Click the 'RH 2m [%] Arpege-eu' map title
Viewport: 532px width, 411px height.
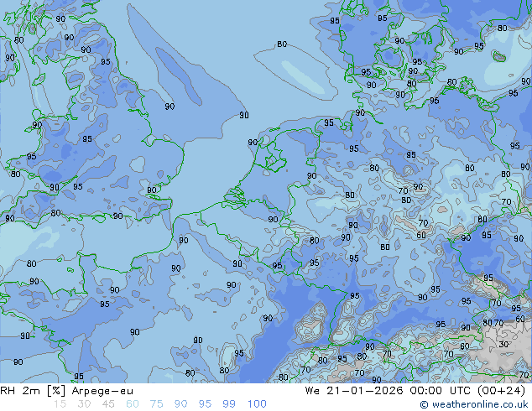(67, 391)
